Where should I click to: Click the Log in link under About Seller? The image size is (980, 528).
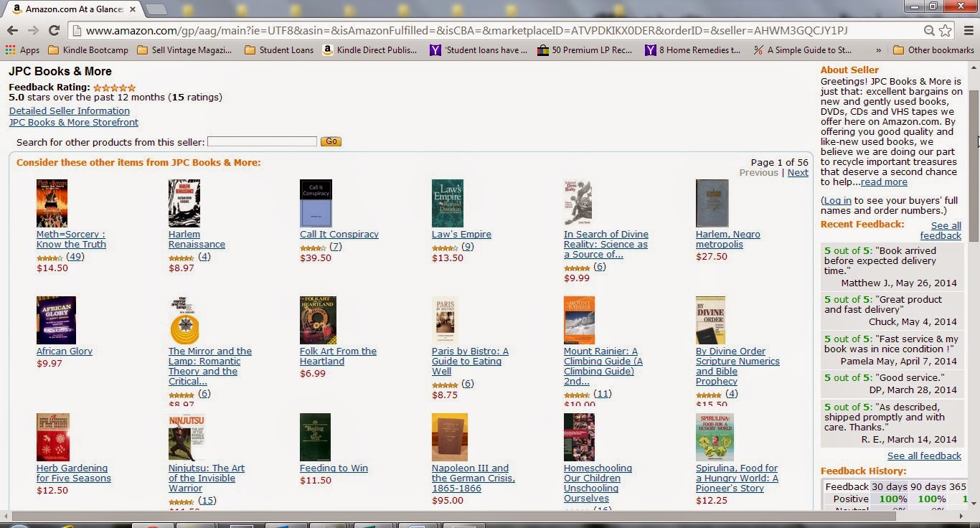(837, 201)
